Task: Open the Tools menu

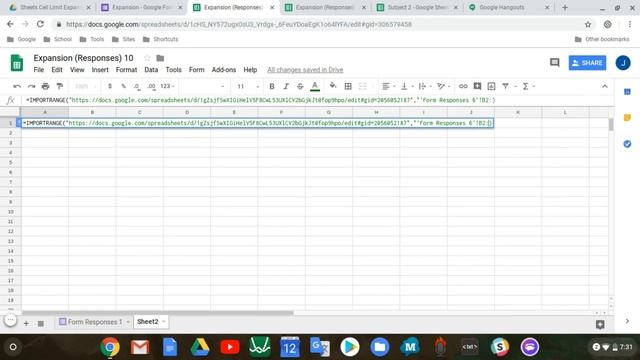Action: click(173, 70)
